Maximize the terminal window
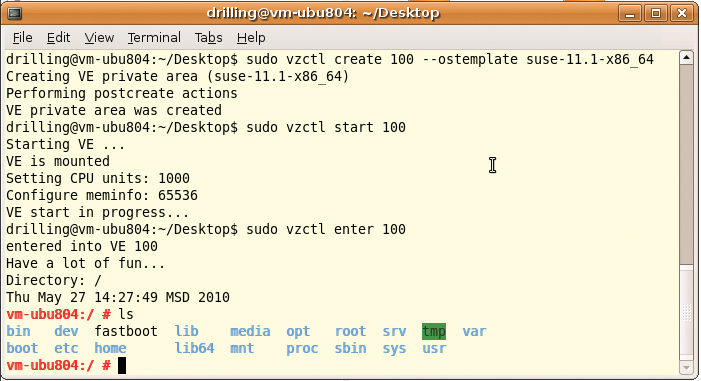This screenshot has height=381, width=701. pyautogui.click(x=656, y=13)
